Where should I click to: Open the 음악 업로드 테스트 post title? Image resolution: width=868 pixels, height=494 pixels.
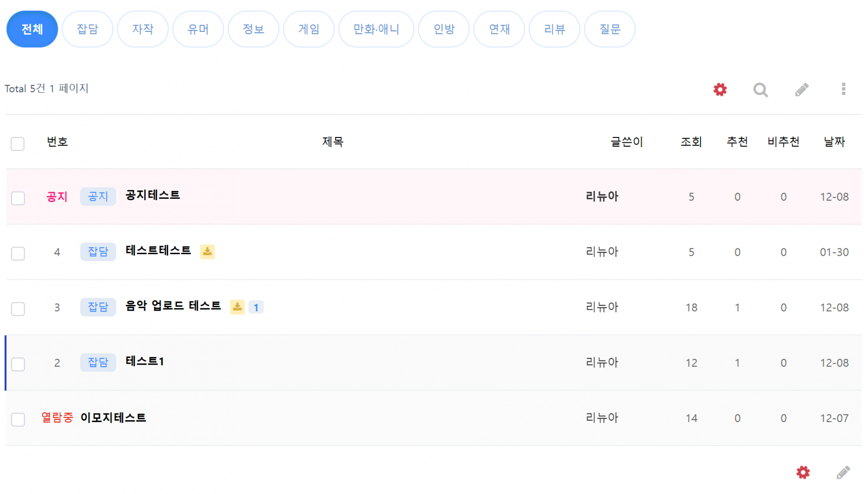pyautogui.click(x=173, y=306)
